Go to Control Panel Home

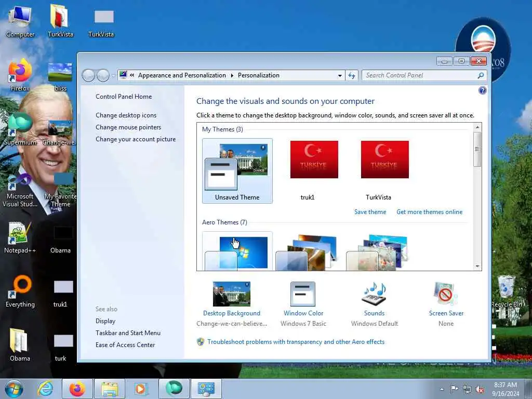tap(124, 97)
